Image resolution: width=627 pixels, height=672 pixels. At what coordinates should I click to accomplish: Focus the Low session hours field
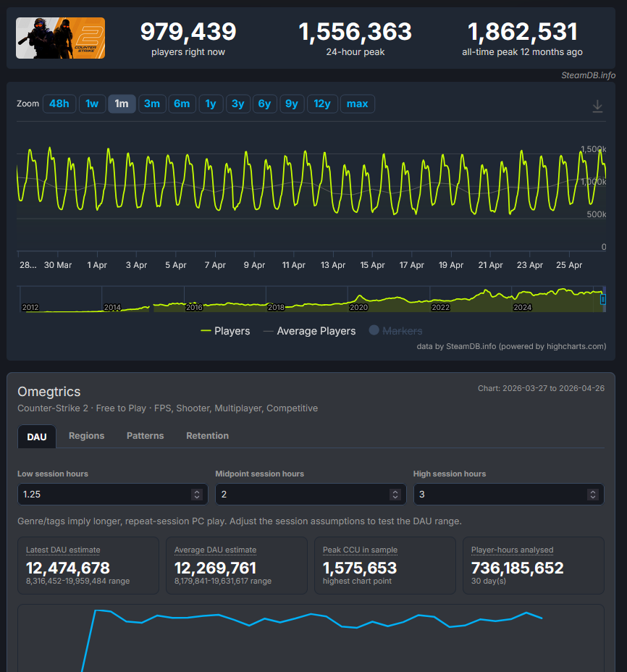113,494
